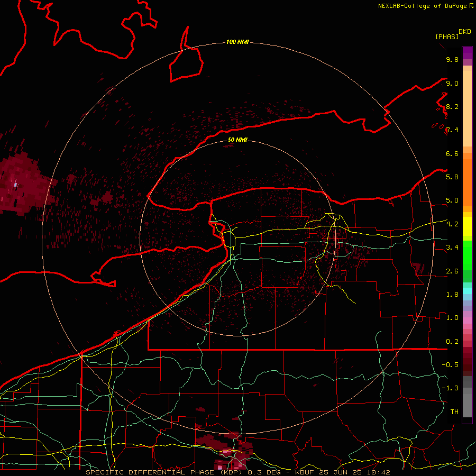The width and height of the screenshot is (476, 476).
Task: Select the 3.4 colorbar value
Action: (452, 247)
